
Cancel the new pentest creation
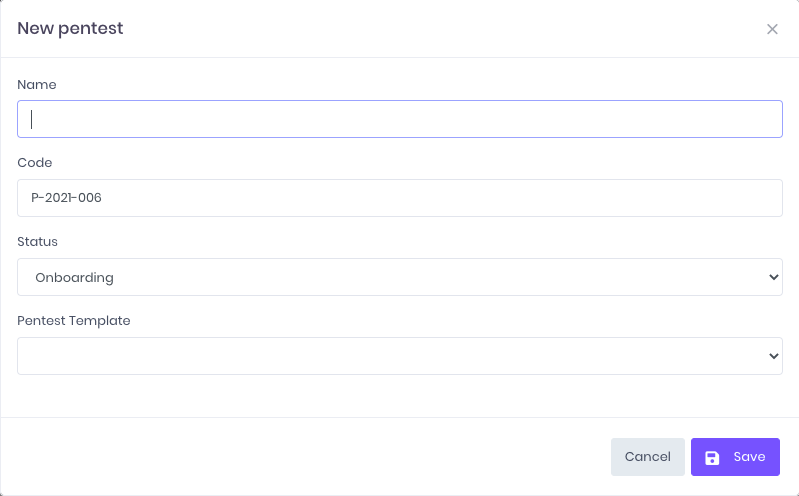(648, 457)
